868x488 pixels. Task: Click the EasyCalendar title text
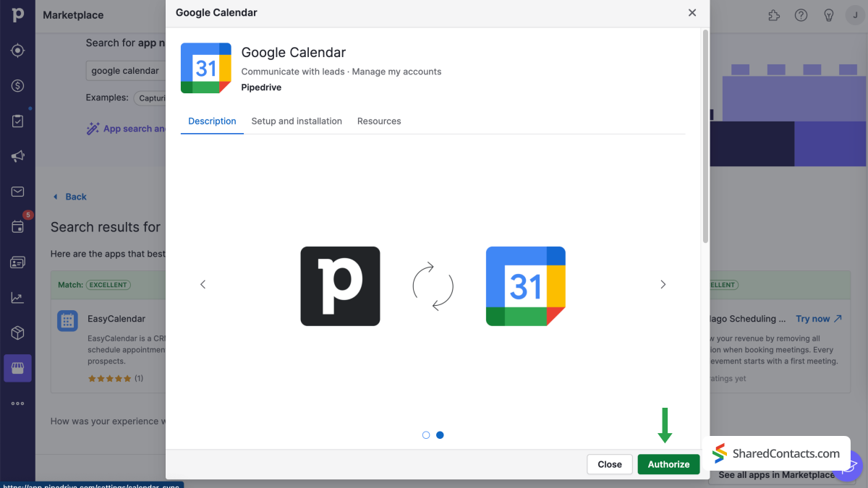116,319
